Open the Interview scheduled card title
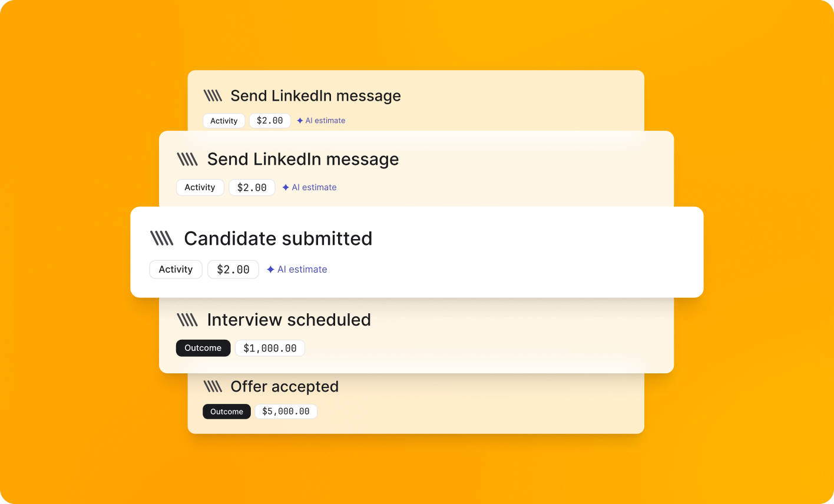 (289, 320)
